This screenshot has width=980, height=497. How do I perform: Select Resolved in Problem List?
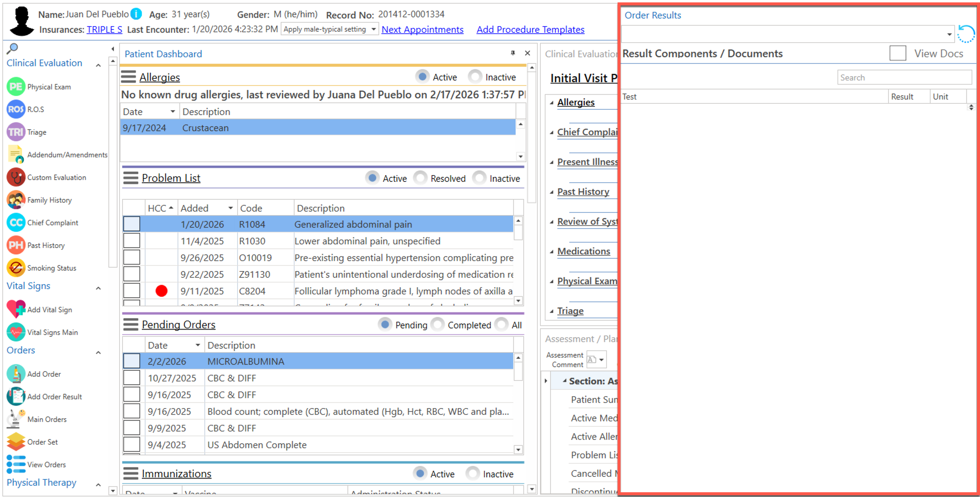coord(420,178)
